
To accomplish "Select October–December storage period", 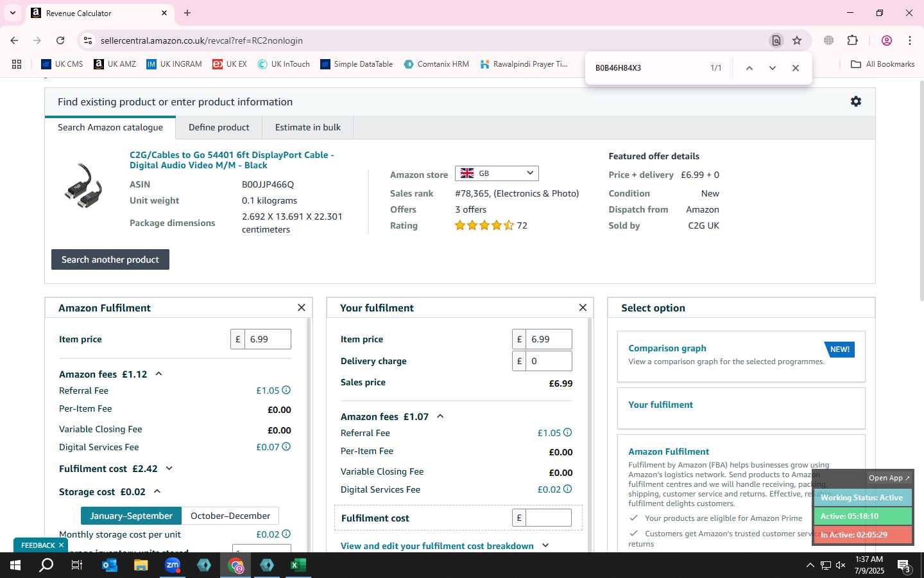I will pyautogui.click(x=230, y=516).
